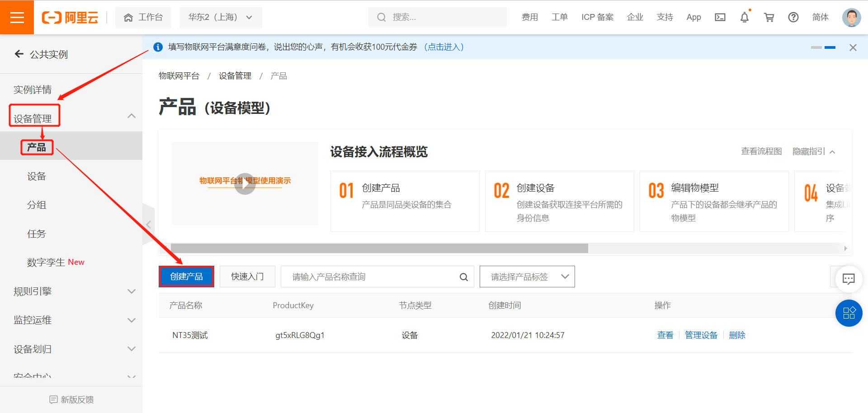Click the 03 编辑物模型 step card
This screenshot has height=413, width=868.
coord(714,201)
